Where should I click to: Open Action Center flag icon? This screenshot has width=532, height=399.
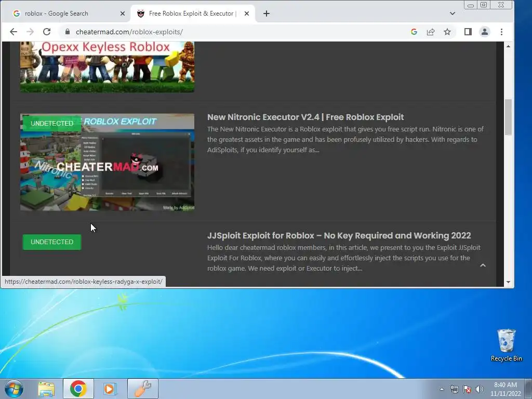[x=467, y=389]
